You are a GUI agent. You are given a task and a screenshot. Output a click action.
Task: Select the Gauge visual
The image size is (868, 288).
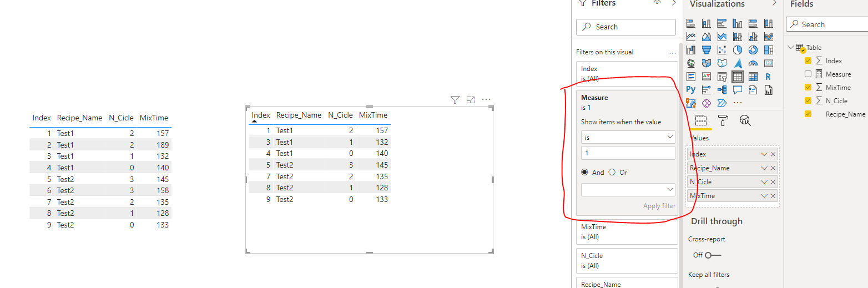click(x=753, y=63)
